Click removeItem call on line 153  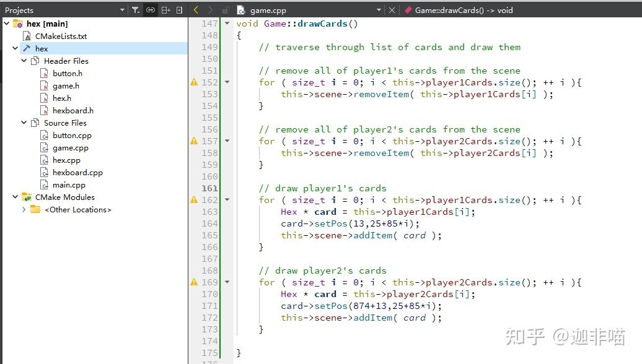[381, 94]
